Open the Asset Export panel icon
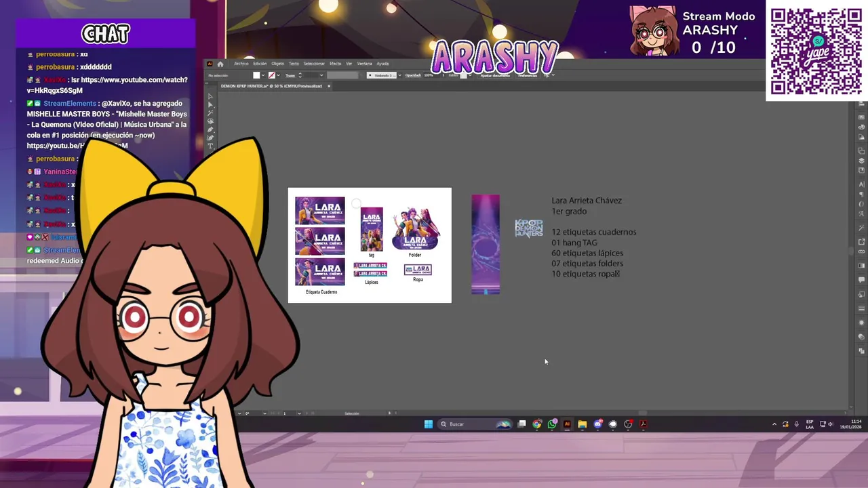The width and height of the screenshot is (868, 488). (861, 241)
